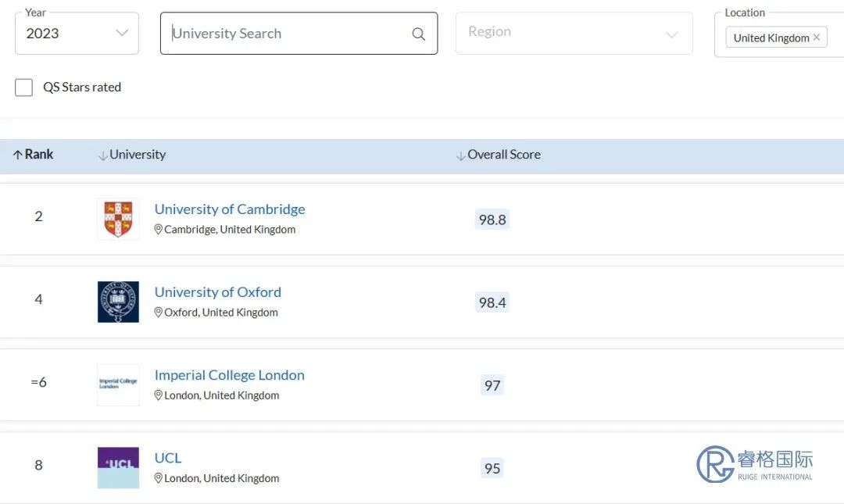Open University of Cambridge crest logo

pos(119,219)
